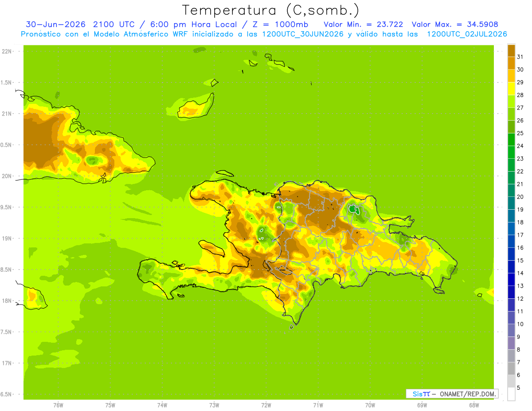Click the green 24 degree legend swatch

pos(511,140)
